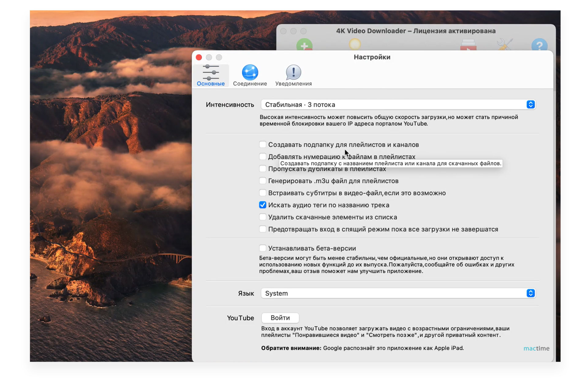Click the Настройки window title
Viewport: 588px width, 379px height.
coord(372,57)
